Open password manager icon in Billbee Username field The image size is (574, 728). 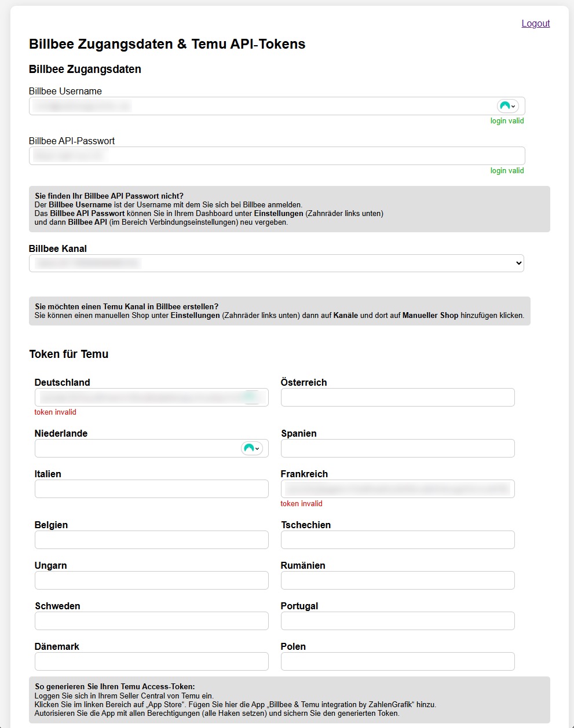(507, 106)
